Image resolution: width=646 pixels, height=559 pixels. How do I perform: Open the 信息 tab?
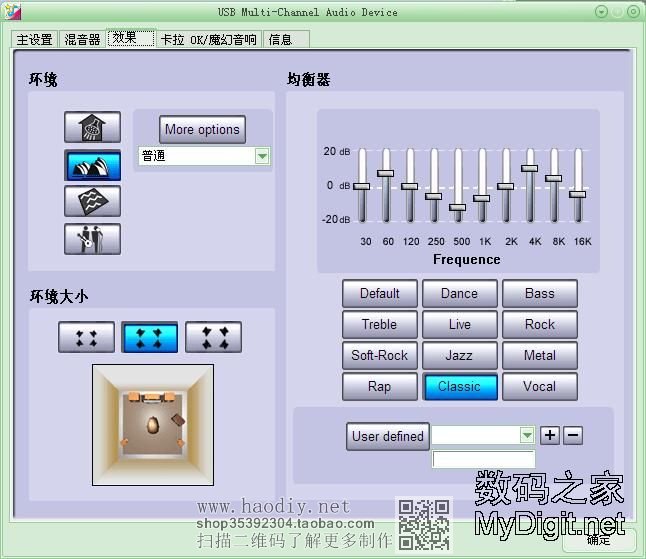[x=281, y=39]
